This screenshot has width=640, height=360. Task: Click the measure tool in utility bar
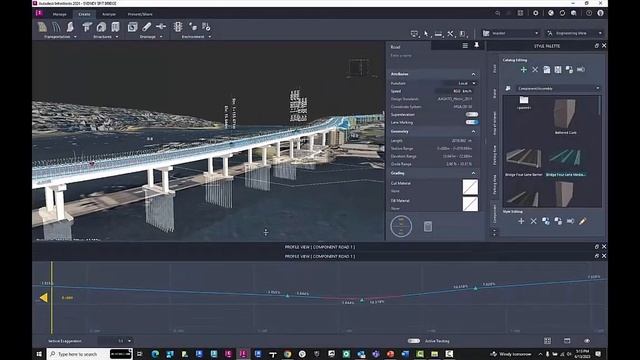tap(438, 34)
